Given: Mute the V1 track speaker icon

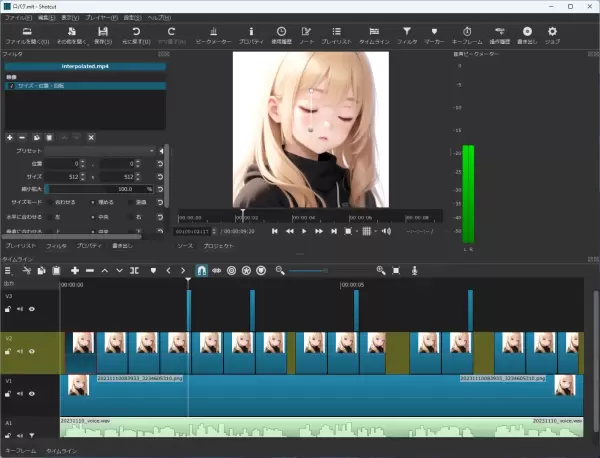Looking at the screenshot, I should tap(20, 393).
